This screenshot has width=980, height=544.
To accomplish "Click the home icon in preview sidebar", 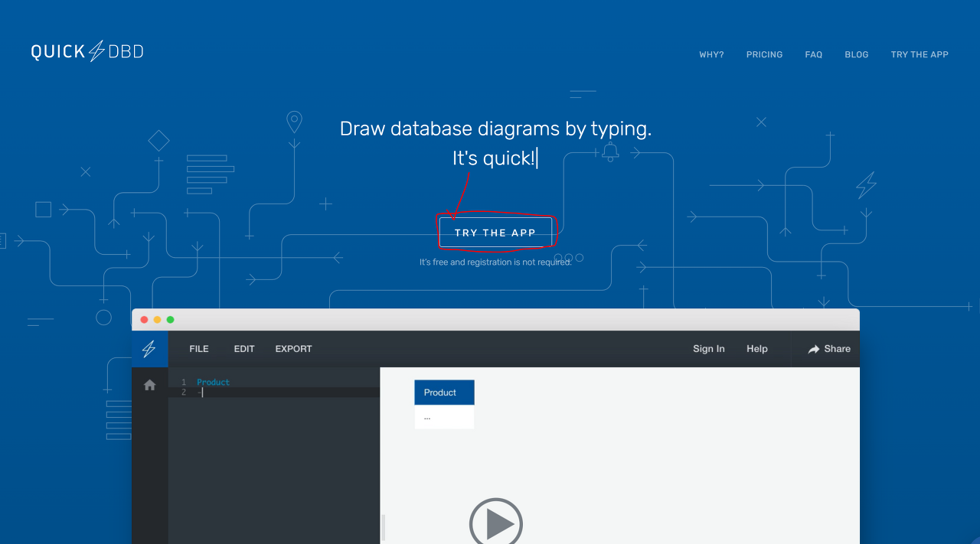I will click(149, 385).
